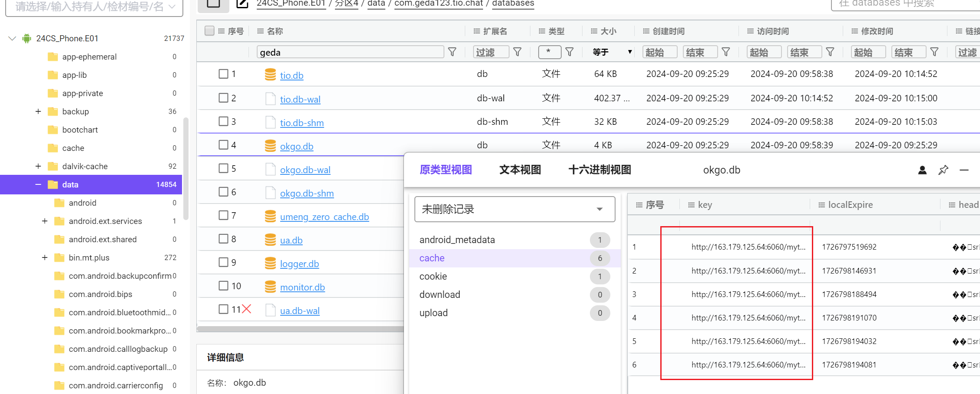Collapse the data folder
The height and width of the screenshot is (394, 980).
click(x=38, y=184)
